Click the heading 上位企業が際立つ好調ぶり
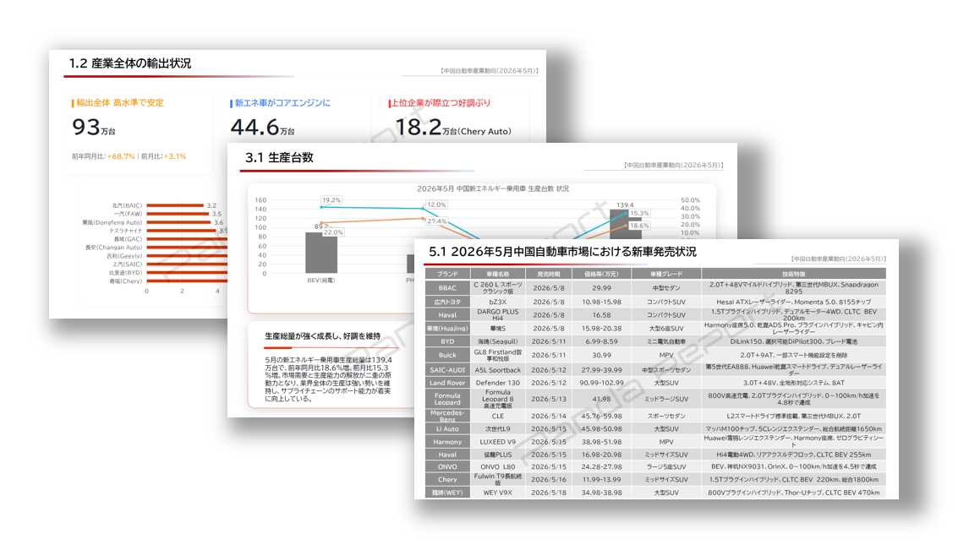Image resolution: width=980 pixels, height=556 pixels. pyautogui.click(x=441, y=102)
